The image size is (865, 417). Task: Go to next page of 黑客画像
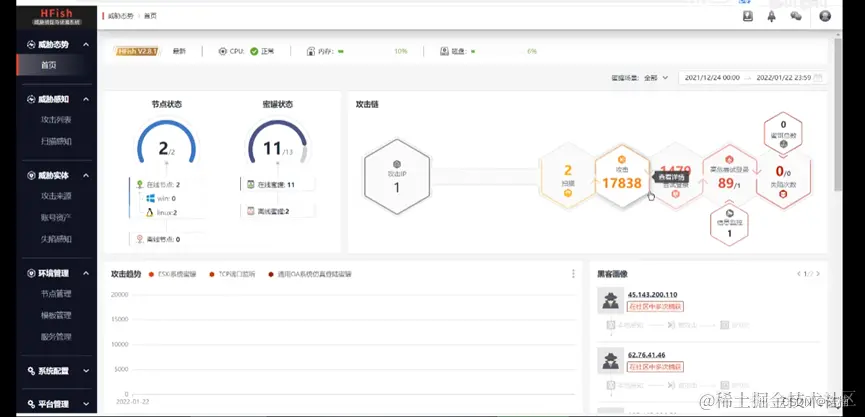click(818, 274)
